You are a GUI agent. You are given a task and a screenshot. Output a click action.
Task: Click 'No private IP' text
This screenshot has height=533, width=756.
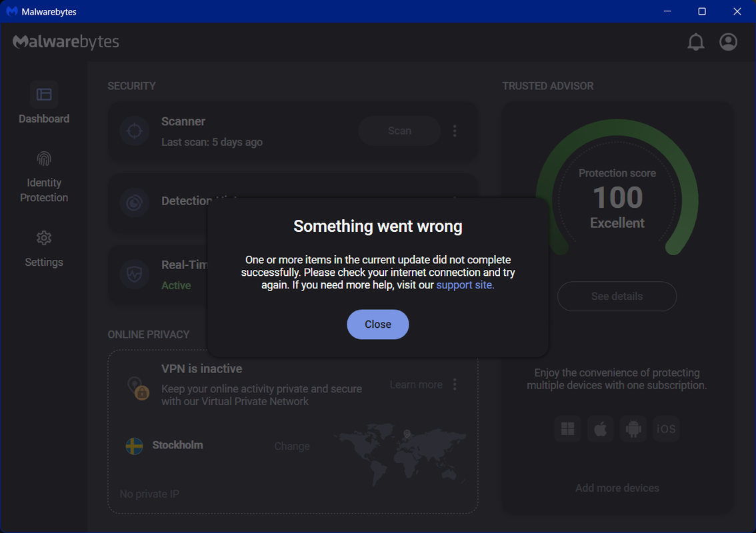[149, 494]
